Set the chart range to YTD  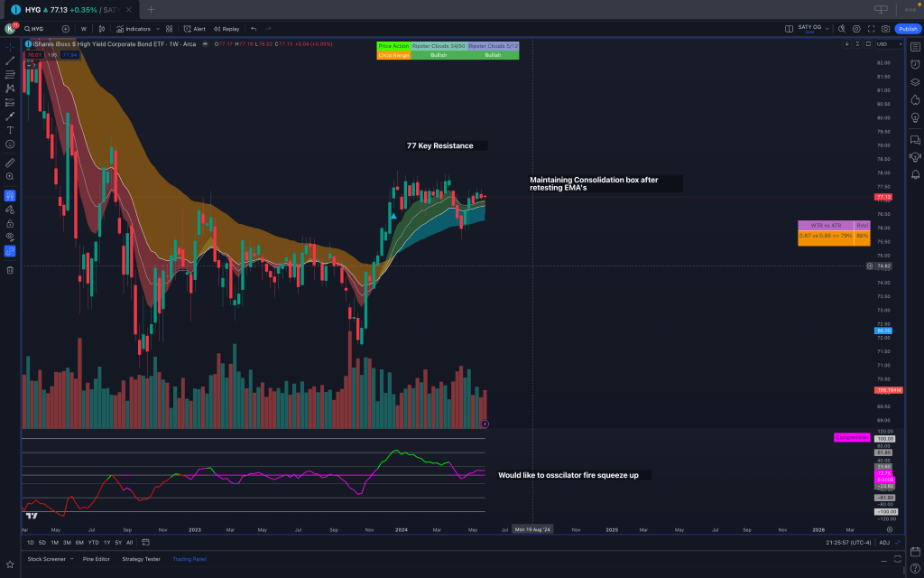[93, 543]
